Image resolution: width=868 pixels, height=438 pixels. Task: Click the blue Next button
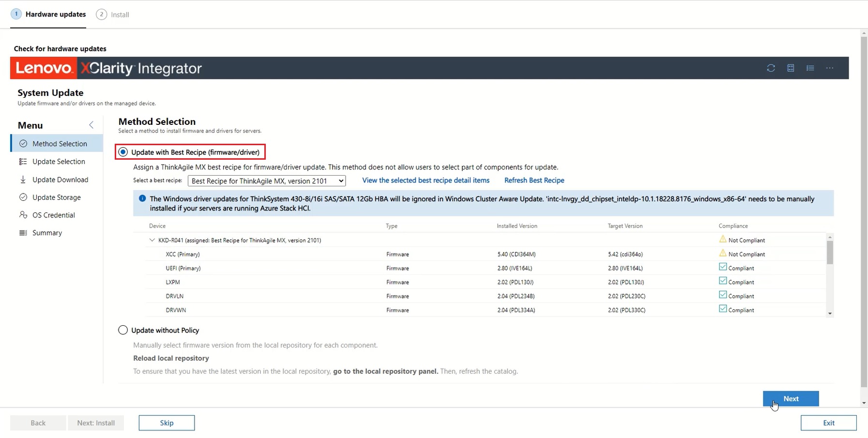[x=791, y=399]
